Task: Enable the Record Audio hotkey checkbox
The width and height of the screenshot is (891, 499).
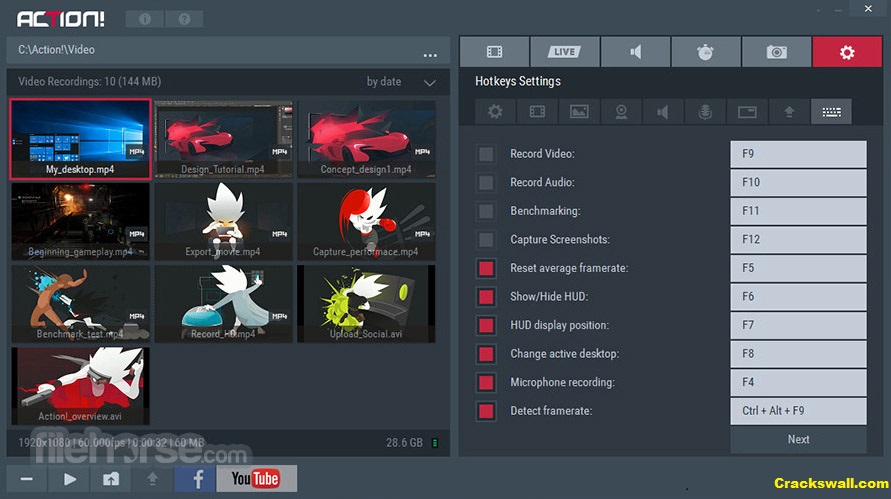Action: [x=486, y=182]
